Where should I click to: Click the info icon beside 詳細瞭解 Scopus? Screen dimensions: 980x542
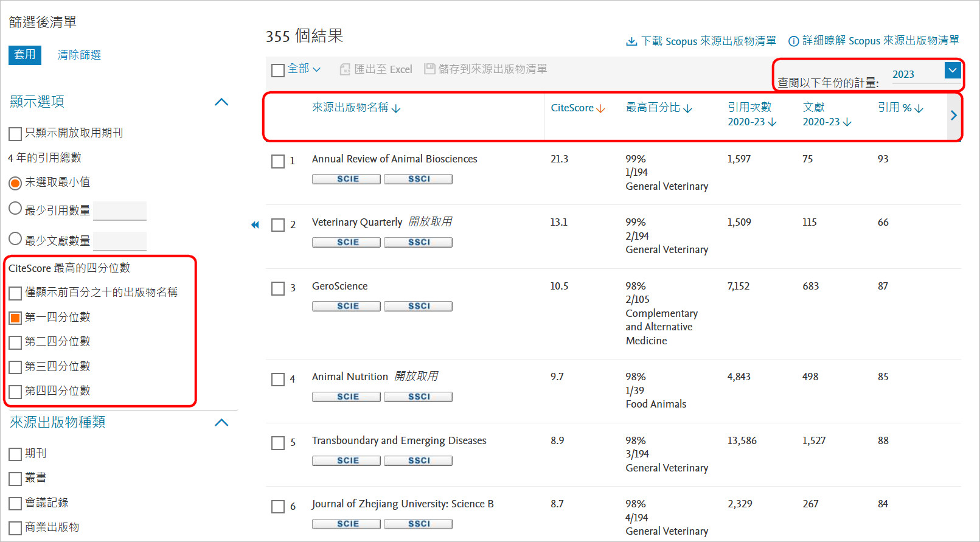tap(793, 41)
